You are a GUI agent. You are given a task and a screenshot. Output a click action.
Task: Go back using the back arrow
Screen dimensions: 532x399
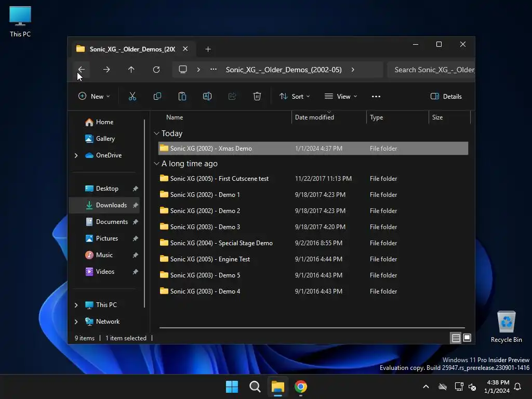tap(82, 70)
